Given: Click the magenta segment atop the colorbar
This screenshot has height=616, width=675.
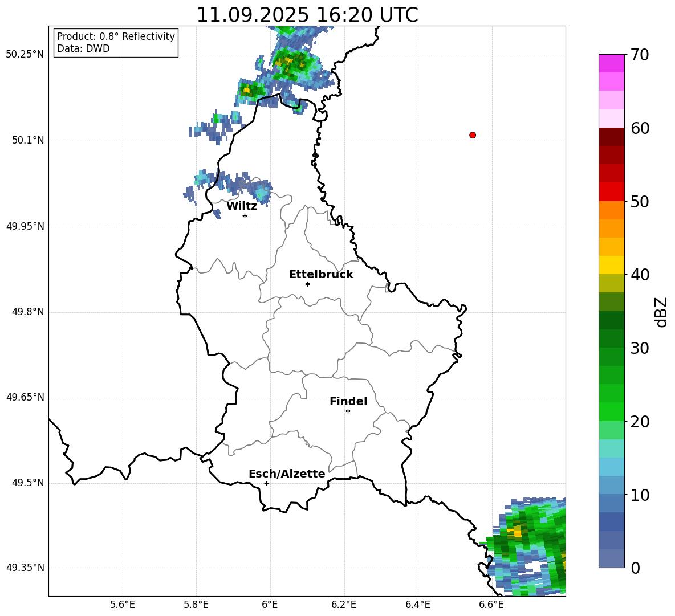Looking at the screenshot, I should [x=611, y=63].
